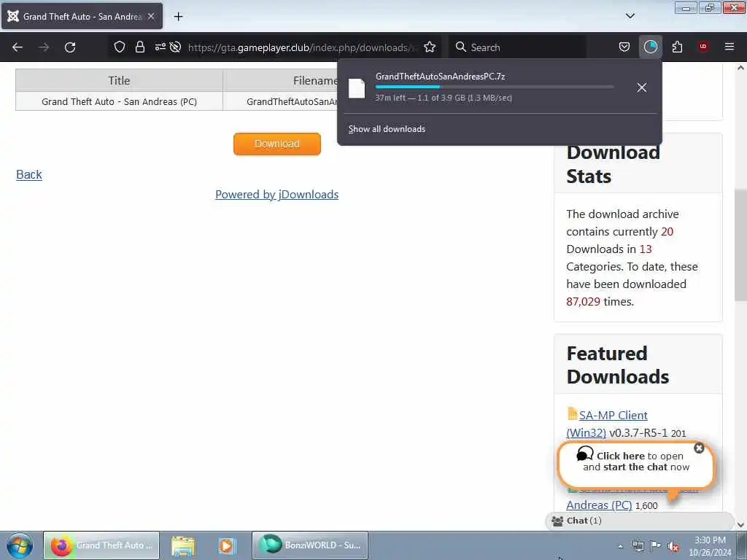Click the orange Download button

pos(276,144)
